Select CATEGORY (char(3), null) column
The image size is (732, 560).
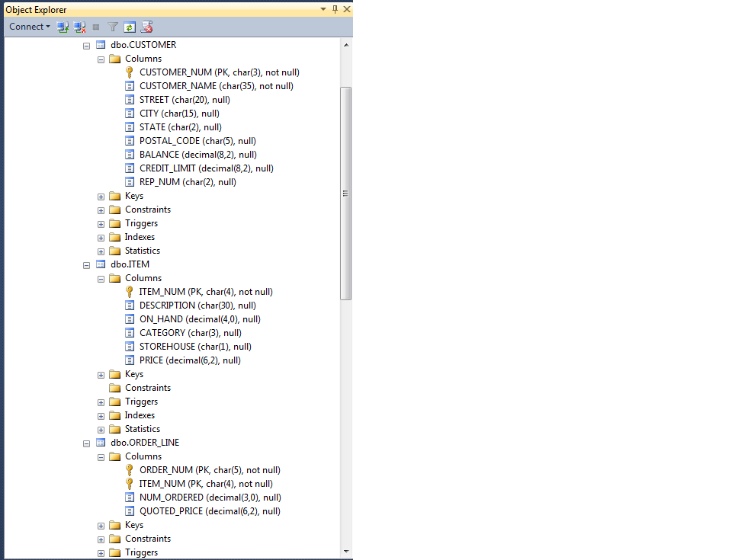tap(191, 333)
